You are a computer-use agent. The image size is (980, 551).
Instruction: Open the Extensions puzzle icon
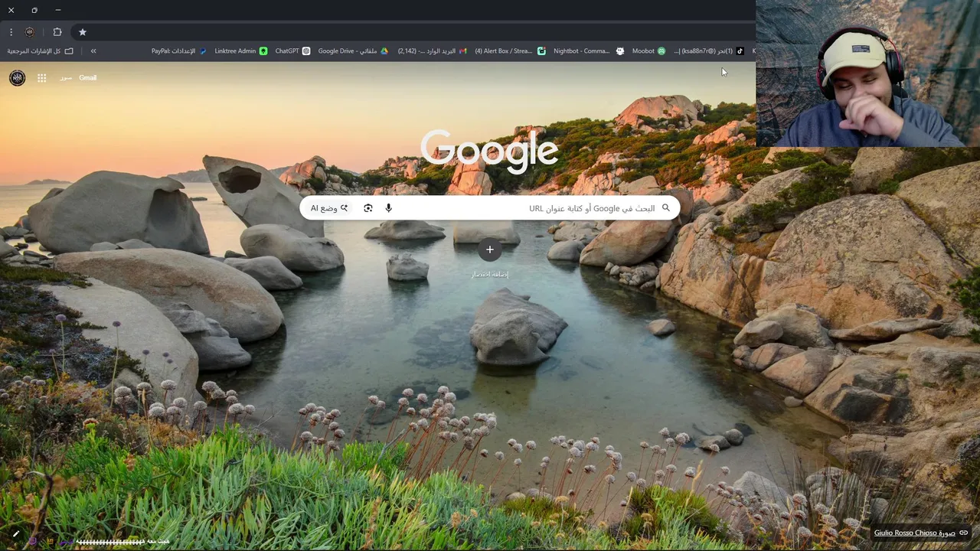coord(57,32)
